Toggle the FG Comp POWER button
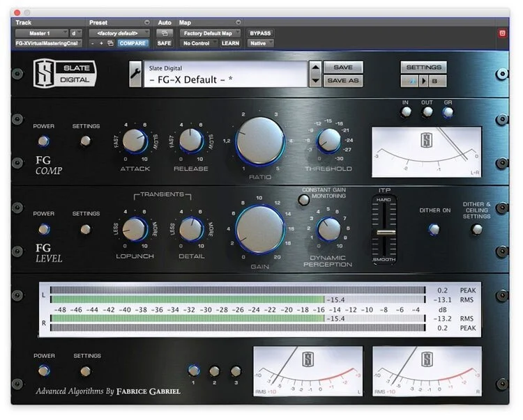523x420 pixels. (x=44, y=141)
